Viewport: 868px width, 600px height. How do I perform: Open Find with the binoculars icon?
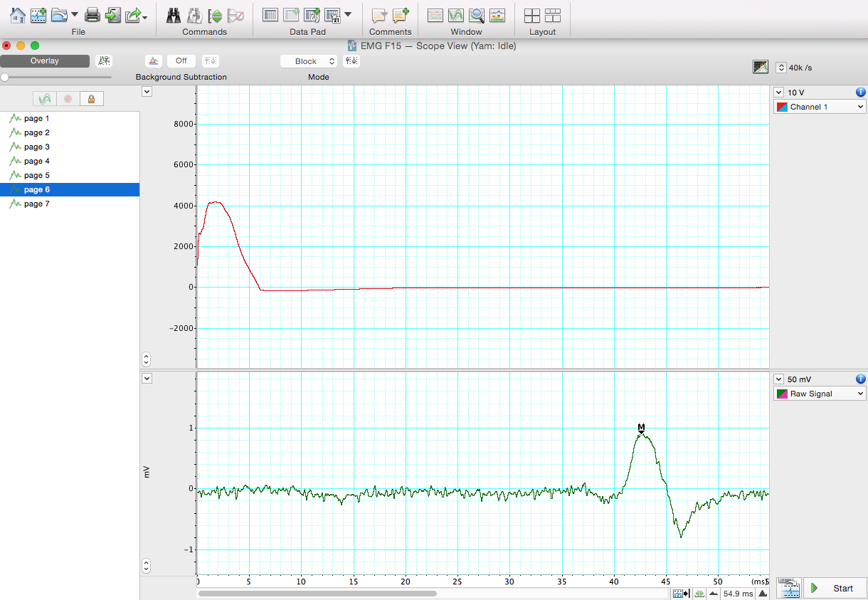173,15
